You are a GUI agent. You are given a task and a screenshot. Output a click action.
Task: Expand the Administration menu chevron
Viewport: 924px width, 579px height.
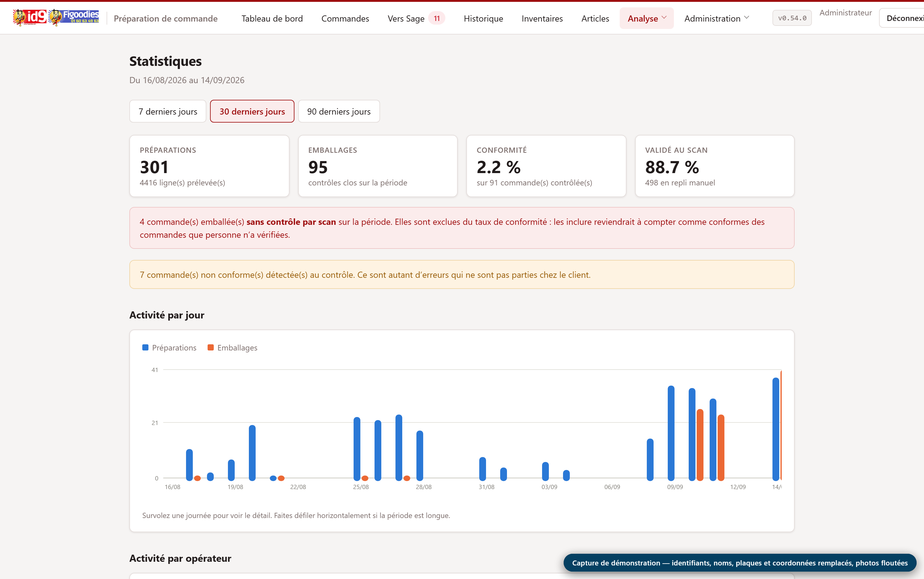click(746, 18)
